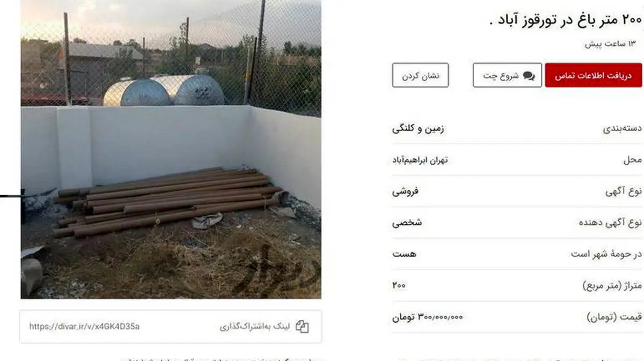644x361 pixels.
Task: Click the دریافت اطلاعات تماس red button
Action: coord(593,75)
